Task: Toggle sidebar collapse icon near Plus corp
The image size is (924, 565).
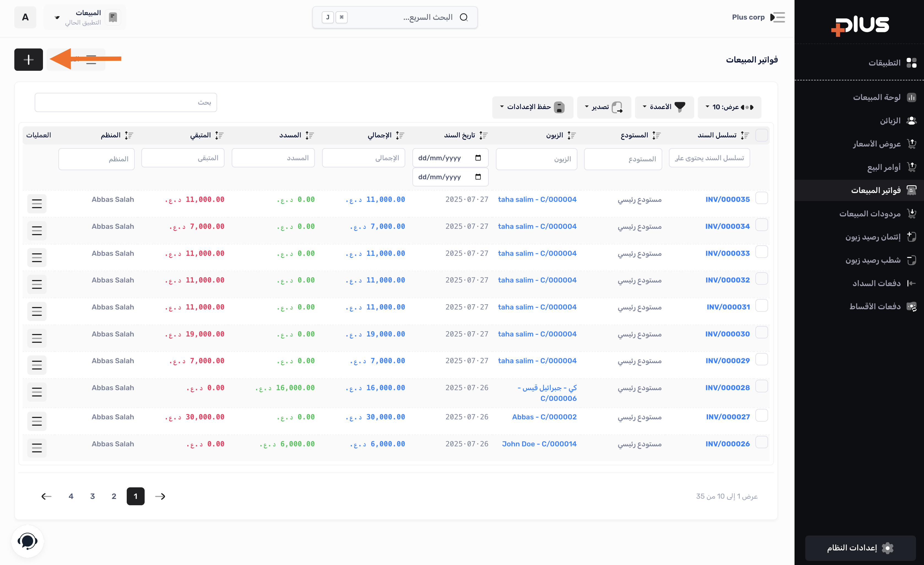Action: click(x=777, y=17)
